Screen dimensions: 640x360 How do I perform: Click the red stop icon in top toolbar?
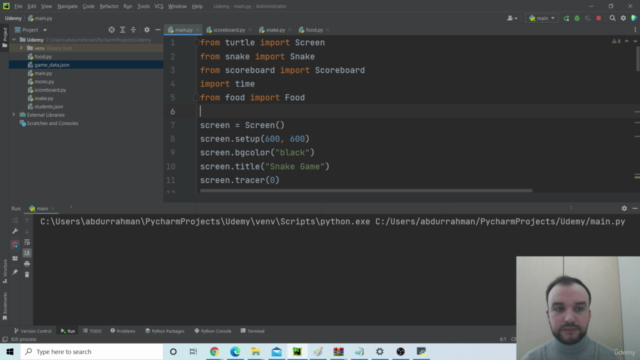(598, 18)
